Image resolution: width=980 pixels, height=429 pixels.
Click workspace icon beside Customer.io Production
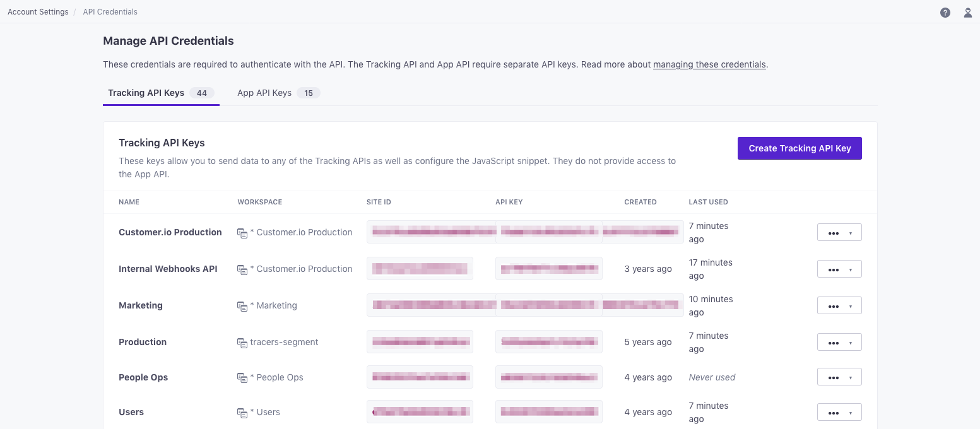click(242, 233)
